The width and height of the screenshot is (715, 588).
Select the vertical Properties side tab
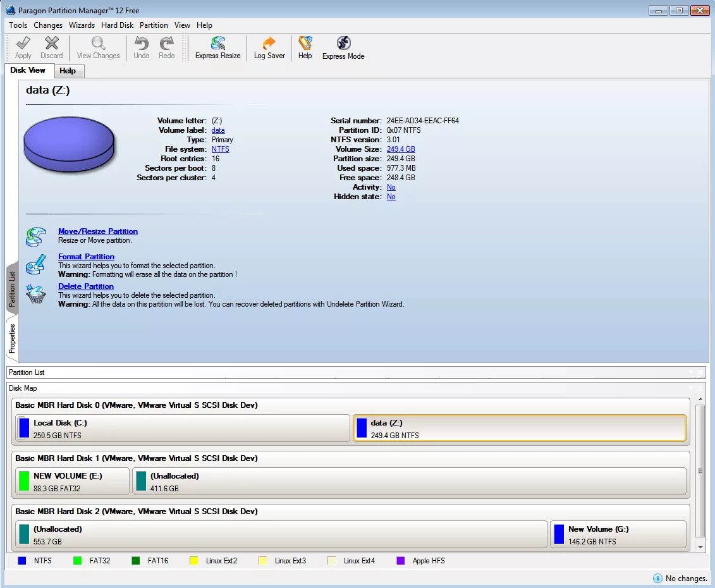click(12, 338)
